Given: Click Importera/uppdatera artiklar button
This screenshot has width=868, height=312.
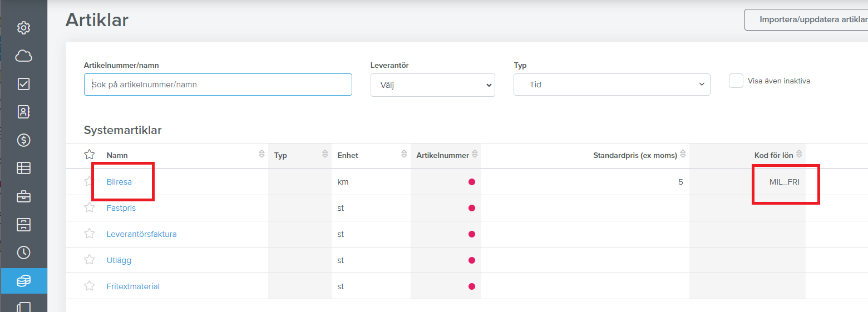Looking at the screenshot, I should [806, 19].
